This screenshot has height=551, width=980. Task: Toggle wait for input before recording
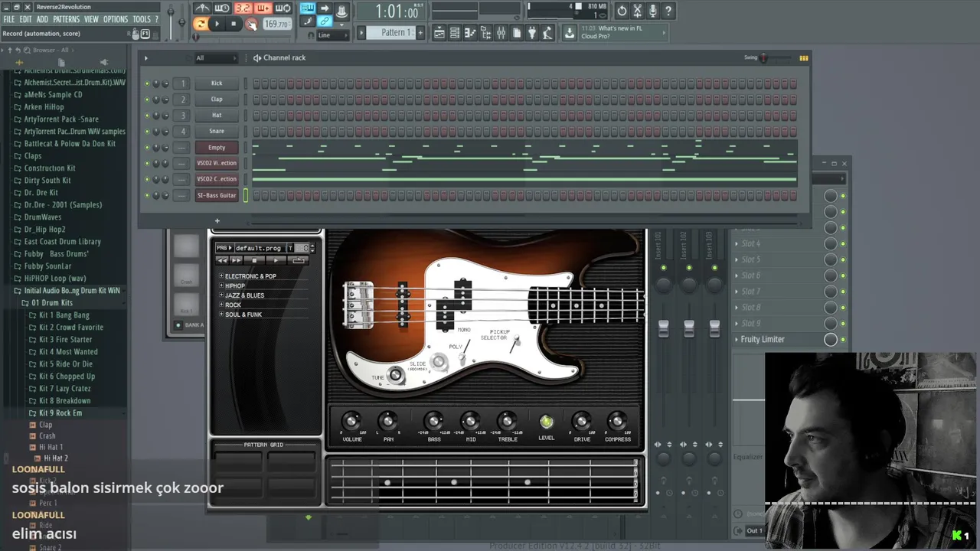(x=222, y=8)
